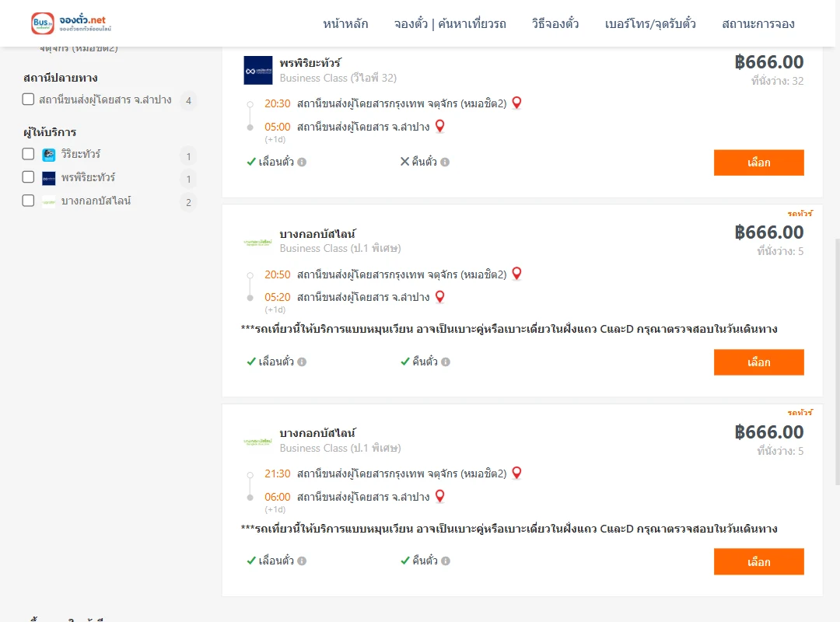Show reschedule info icon on 20:50 trip
The height and width of the screenshot is (622, 840).
(x=302, y=362)
